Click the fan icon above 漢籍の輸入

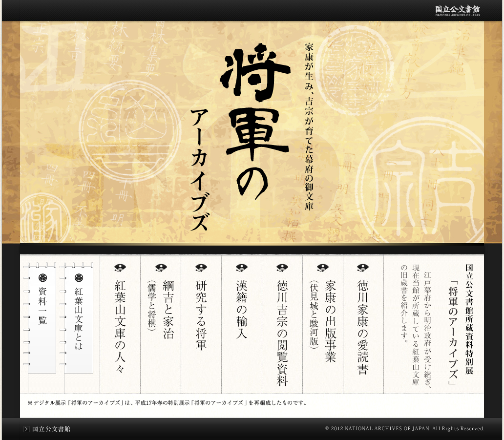pos(241,268)
